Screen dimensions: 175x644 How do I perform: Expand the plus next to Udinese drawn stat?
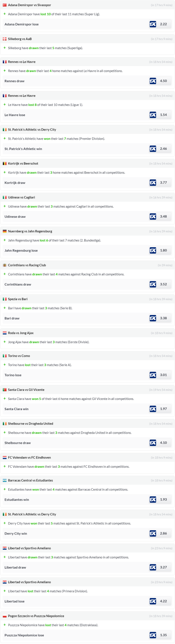[5, 206]
